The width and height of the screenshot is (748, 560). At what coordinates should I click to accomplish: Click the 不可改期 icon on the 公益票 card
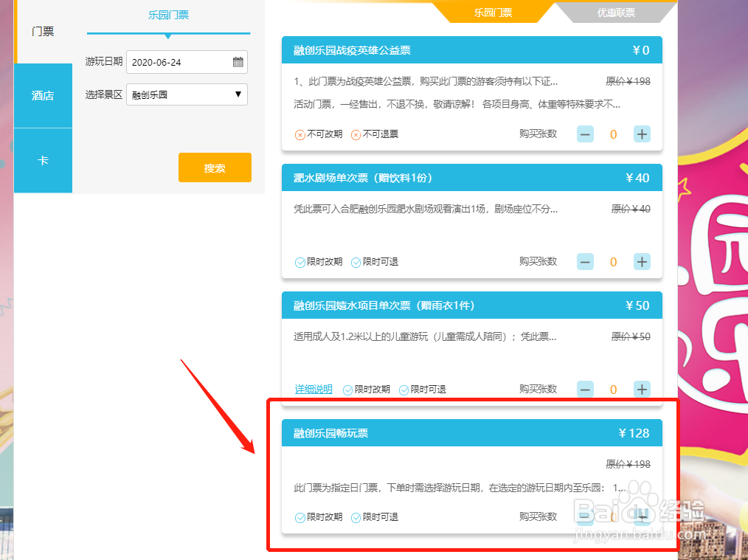pos(300,135)
